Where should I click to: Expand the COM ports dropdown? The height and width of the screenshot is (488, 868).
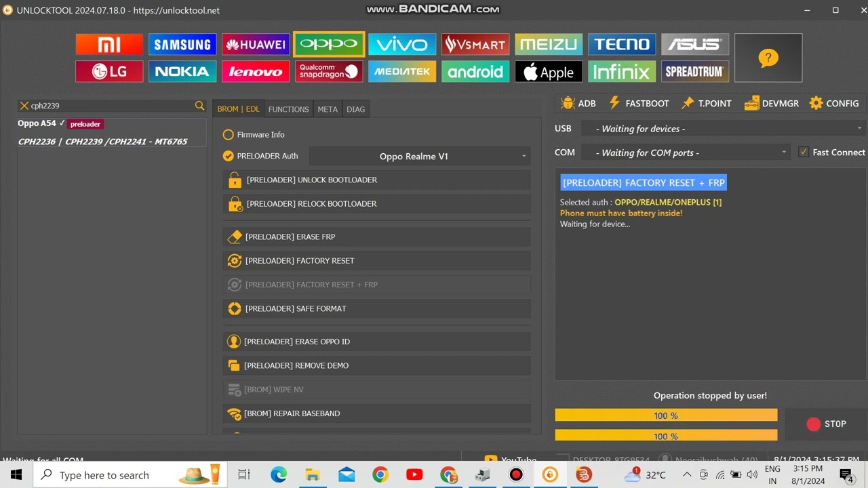pyautogui.click(x=686, y=152)
